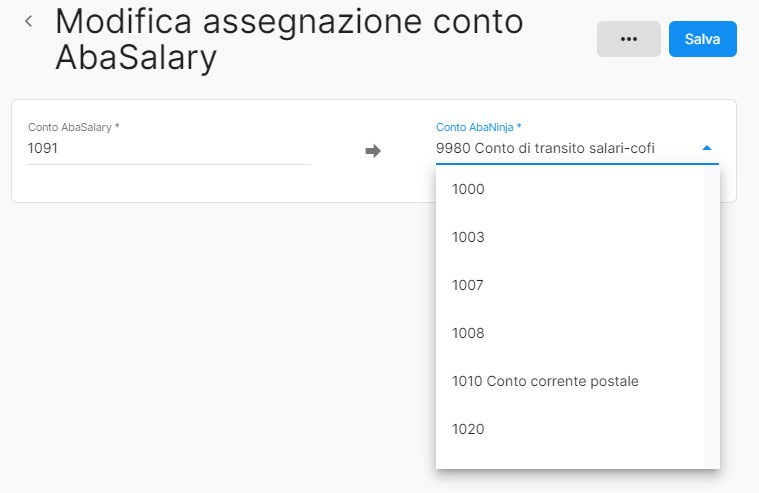Click the Conto AbaSalary label
Viewport: 759px width, 493px height.
pyautogui.click(x=74, y=127)
